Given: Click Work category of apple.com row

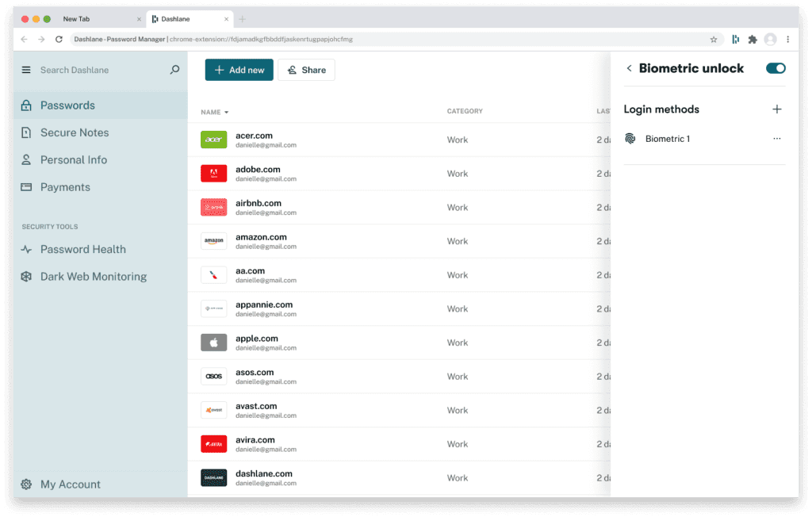Looking at the screenshot, I should coord(458,343).
